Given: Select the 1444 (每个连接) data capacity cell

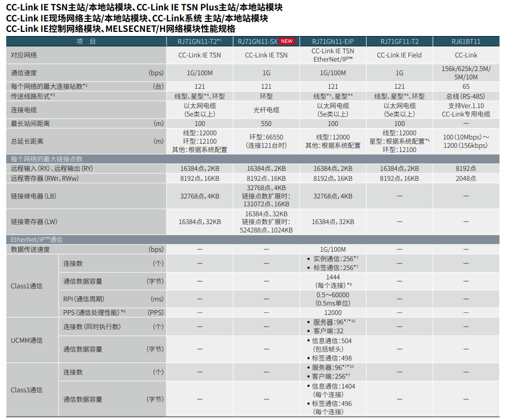Looking at the screenshot, I should point(333,281).
